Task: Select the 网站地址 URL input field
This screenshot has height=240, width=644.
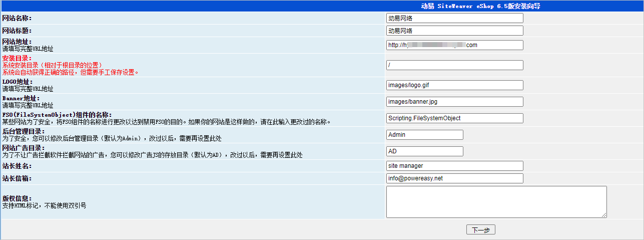Action: click(x=454, y=45)
